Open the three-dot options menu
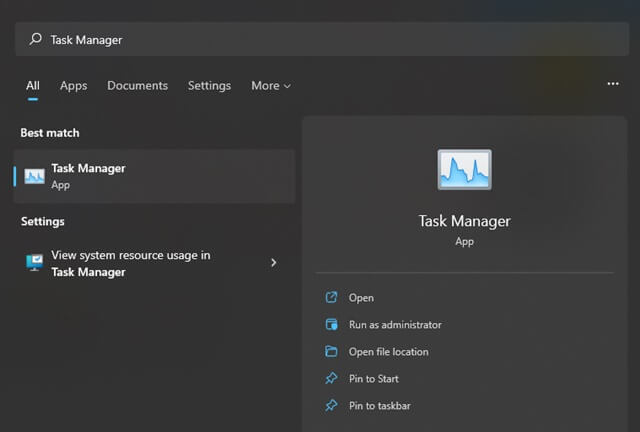 (x=613, y=84)
